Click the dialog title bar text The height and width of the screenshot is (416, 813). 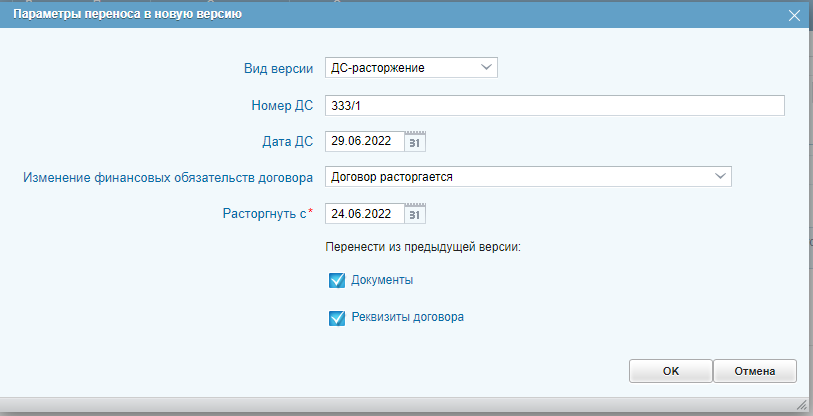[x=126, y=15]
